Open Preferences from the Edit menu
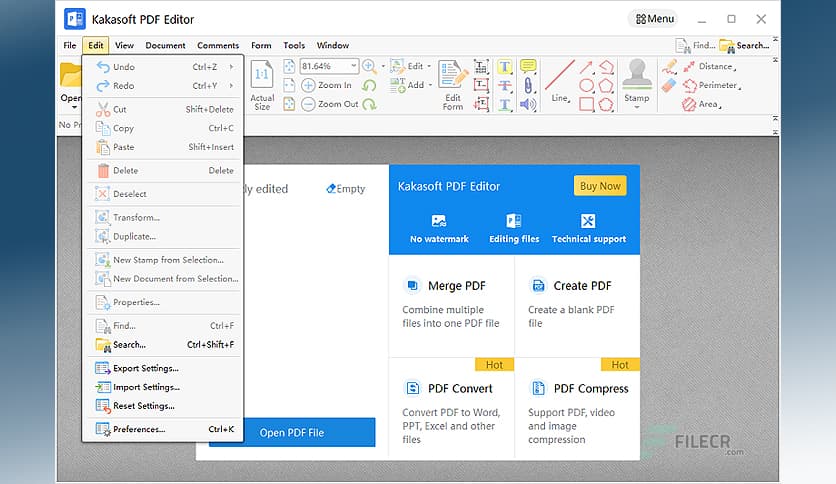This screenshot has width=836, height=484. [x=139, y=429]
